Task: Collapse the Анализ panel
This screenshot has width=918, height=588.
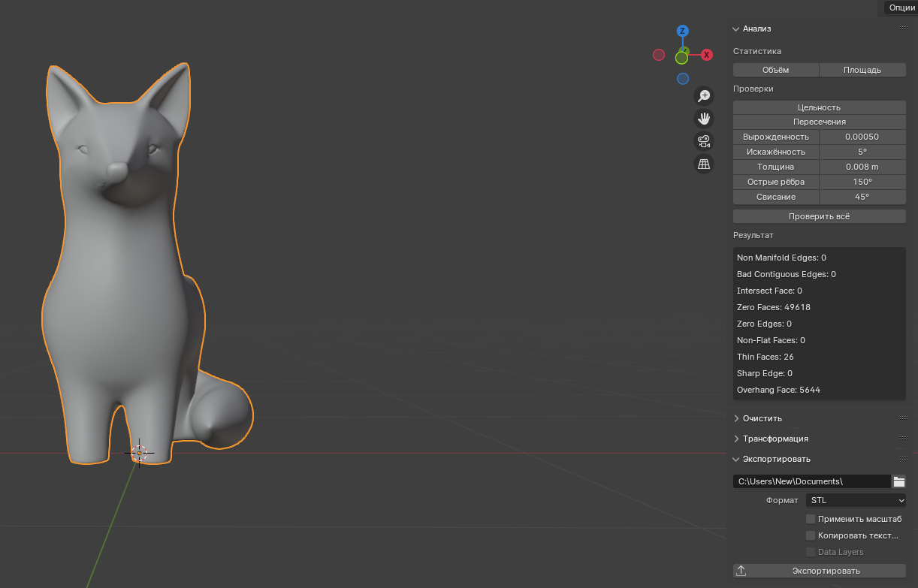Action: point(756,29)
